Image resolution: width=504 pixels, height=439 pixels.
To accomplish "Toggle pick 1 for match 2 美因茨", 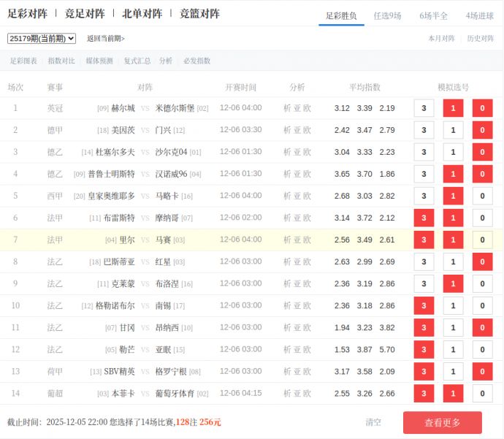I will click(x=453, y=130).
